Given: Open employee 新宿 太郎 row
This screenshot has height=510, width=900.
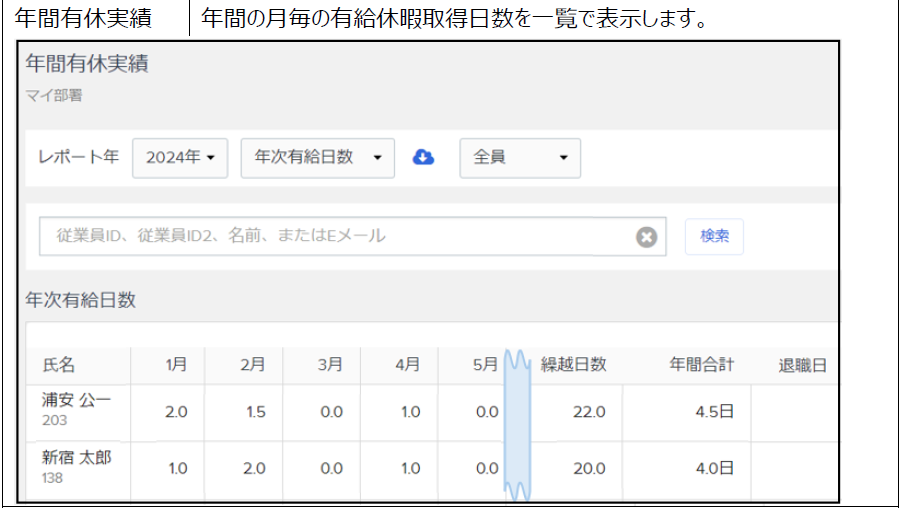Looking at the screenshot, I should [x=76, y=458].
